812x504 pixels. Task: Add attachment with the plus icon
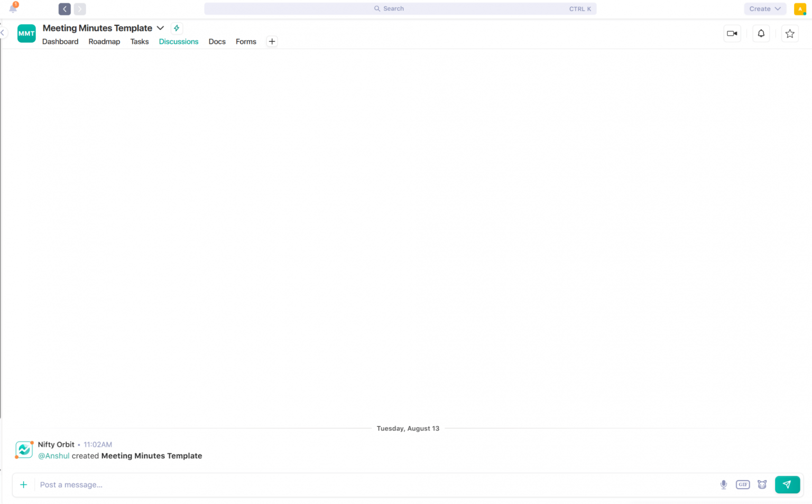coord(23,484)
